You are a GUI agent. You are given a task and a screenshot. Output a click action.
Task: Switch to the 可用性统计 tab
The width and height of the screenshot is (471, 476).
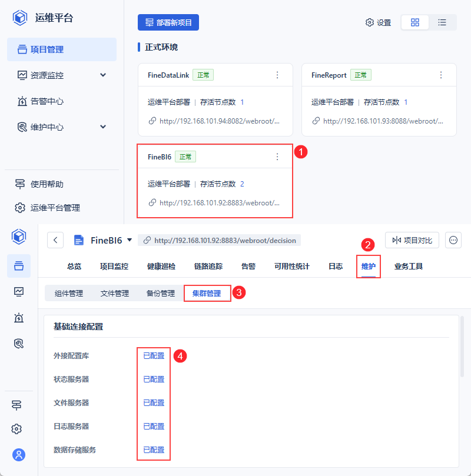click(292, 266)
